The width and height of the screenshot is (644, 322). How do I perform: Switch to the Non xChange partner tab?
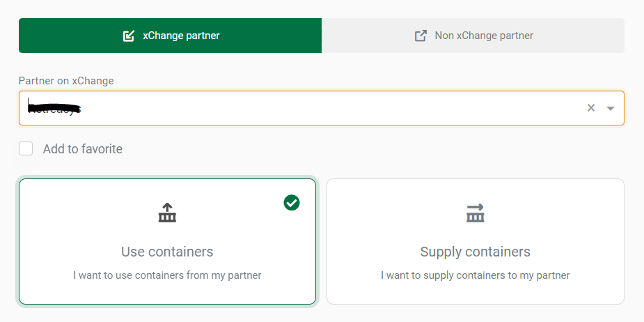point(473,36)
